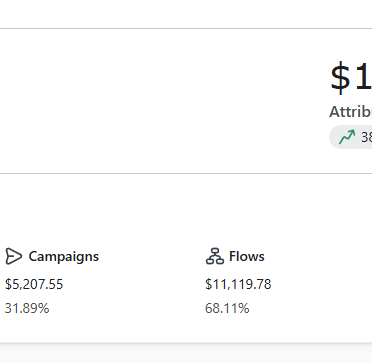The width and height of the screenshot is (372, 363).
Task: Select the Campaigns heading label
Action: tap(64, 257)
